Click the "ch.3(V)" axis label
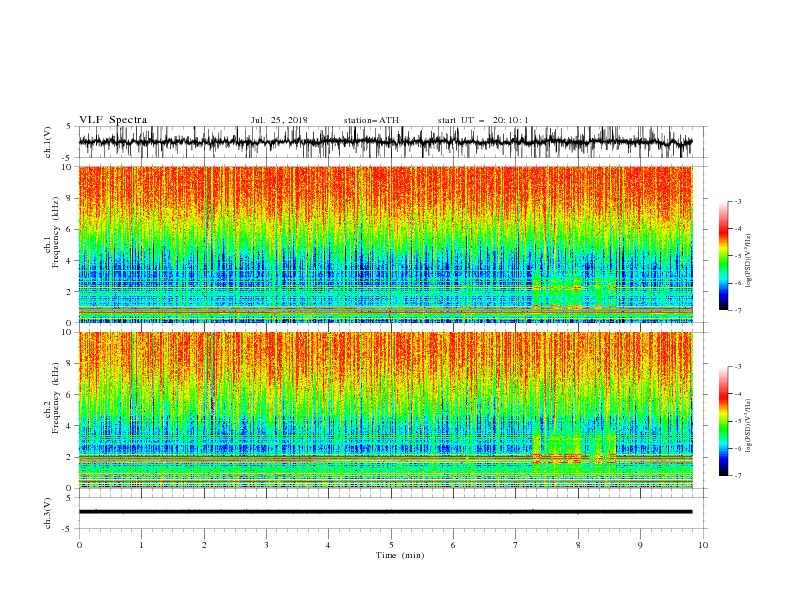This screenshot has width=792, height=612. point(48,513)
